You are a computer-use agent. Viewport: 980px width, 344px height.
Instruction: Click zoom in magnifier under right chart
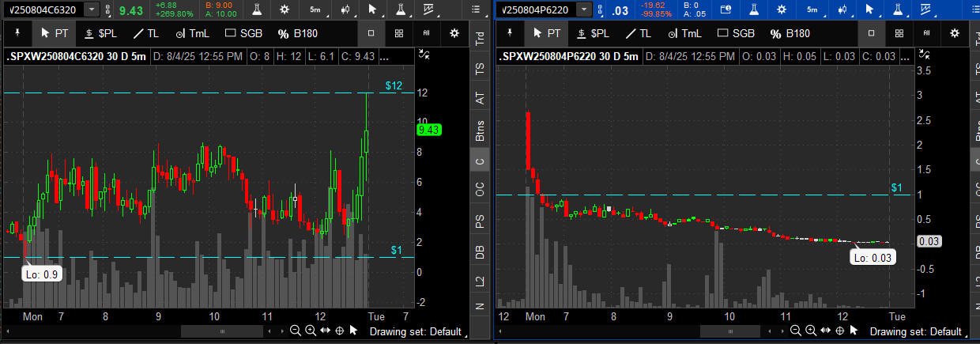click(811, 331)
